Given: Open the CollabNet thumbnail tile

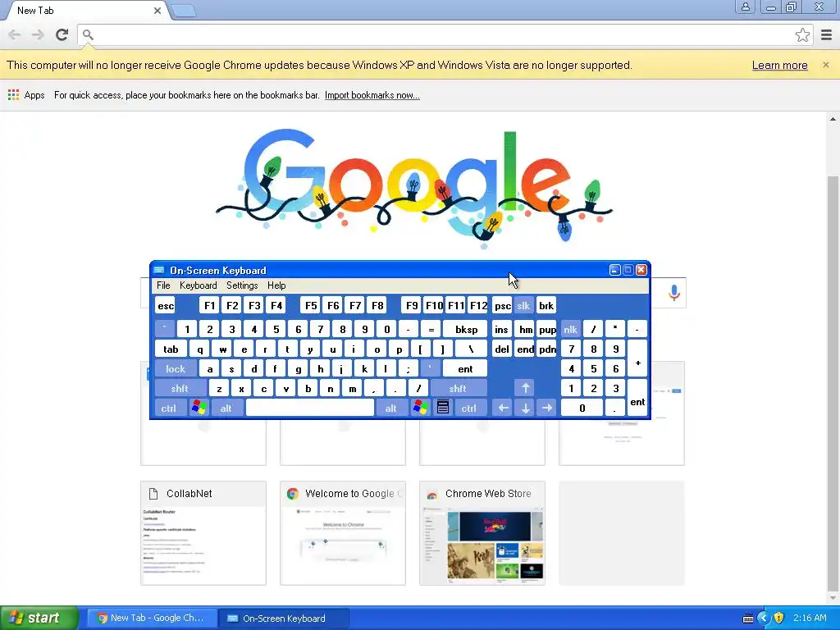Looking at the screenshot, I should (x=203, y=533).
